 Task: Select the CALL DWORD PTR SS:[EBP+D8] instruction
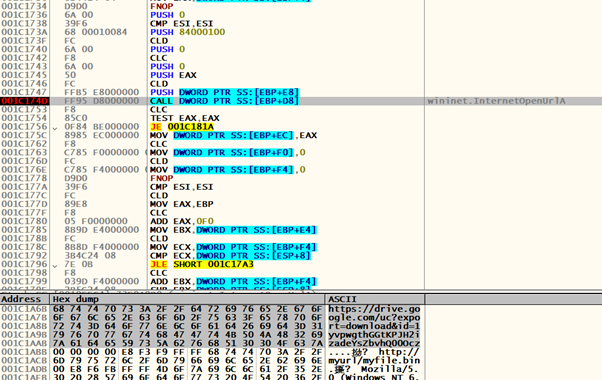224,101
